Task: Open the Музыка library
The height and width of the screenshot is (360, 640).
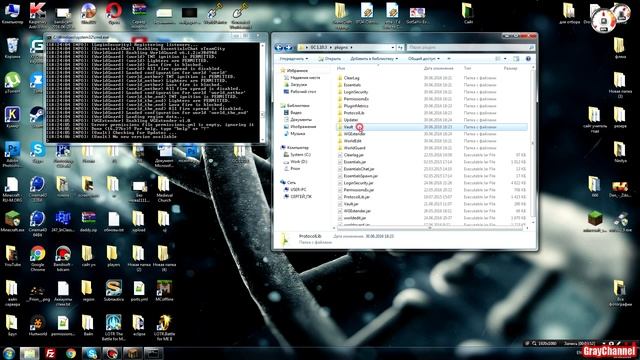Action: tap(294, 133)
